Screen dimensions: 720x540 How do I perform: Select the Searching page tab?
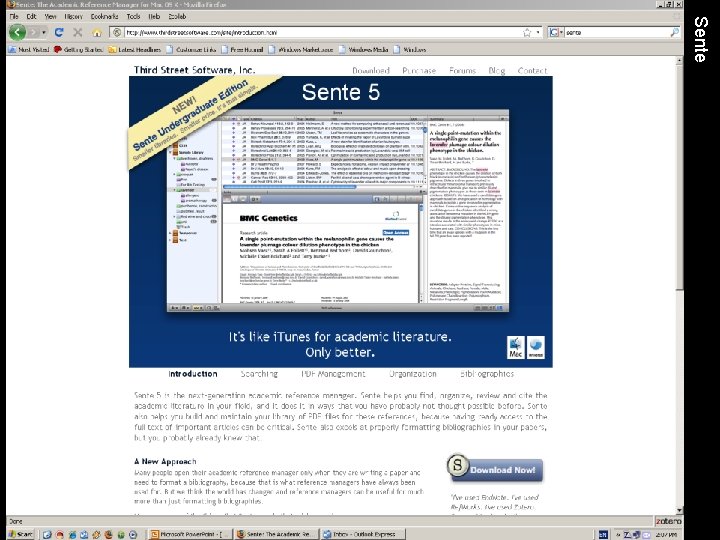tap(259, 374)
